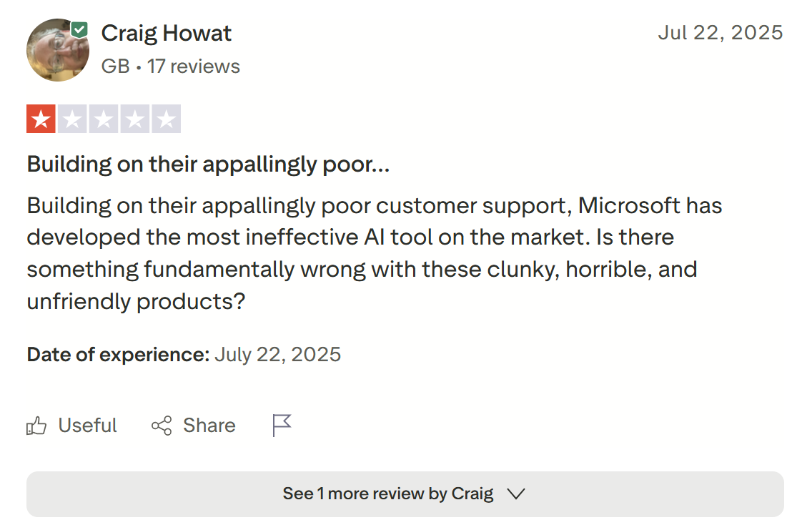Click the second grey rating star

72,119
